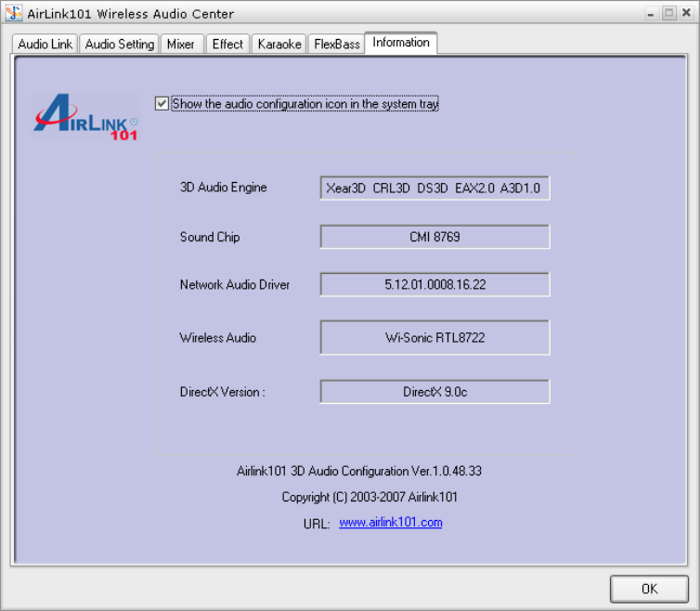Uncheck show audio configuration icon in system tray
Screen dimensions: 700x611
tap(162, 104)
